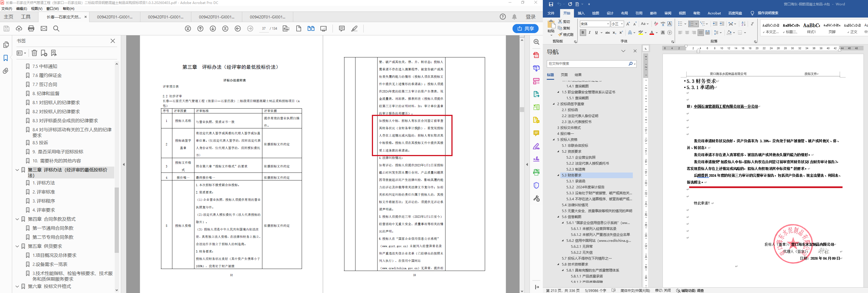Collapse 5.3 财务要求 in Word navigation

(558, 175)
